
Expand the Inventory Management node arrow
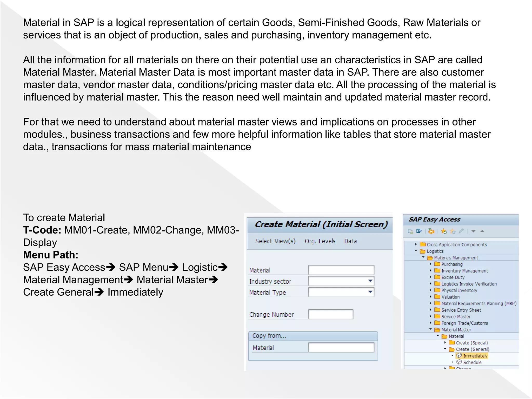430,270
